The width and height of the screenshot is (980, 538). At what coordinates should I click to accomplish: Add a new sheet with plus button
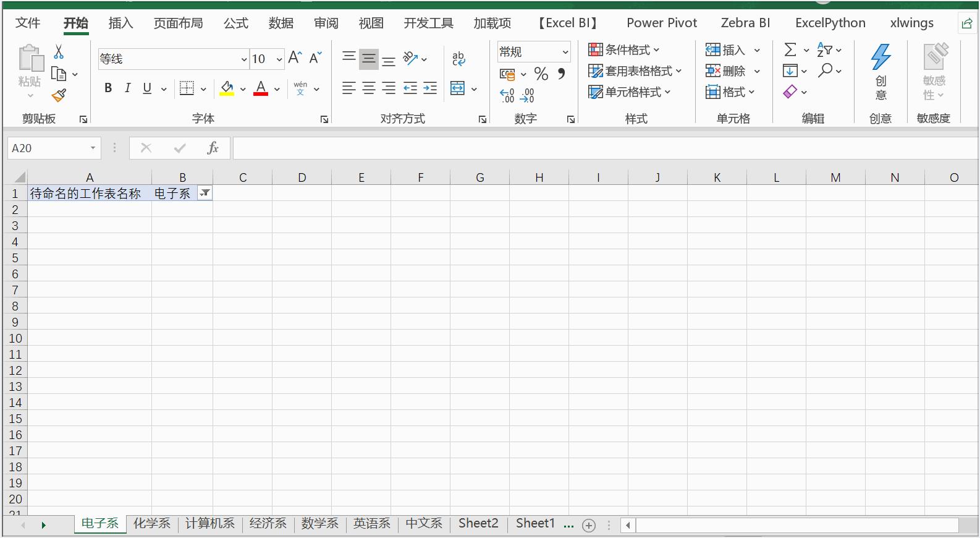coord(589,526)
